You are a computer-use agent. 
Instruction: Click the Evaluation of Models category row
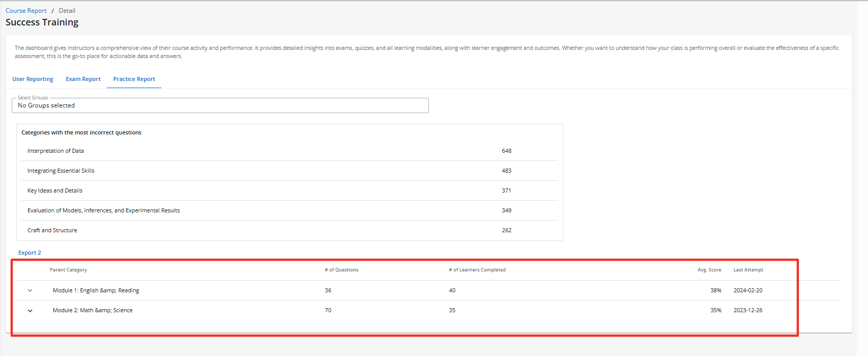click(x=103, y=210)
